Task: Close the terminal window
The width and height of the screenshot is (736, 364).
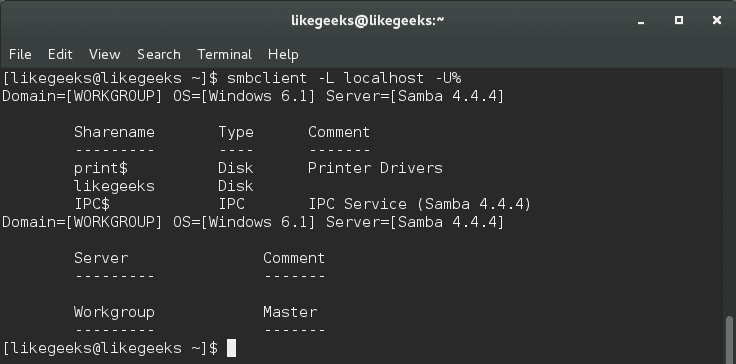Action: pos(716,20)
